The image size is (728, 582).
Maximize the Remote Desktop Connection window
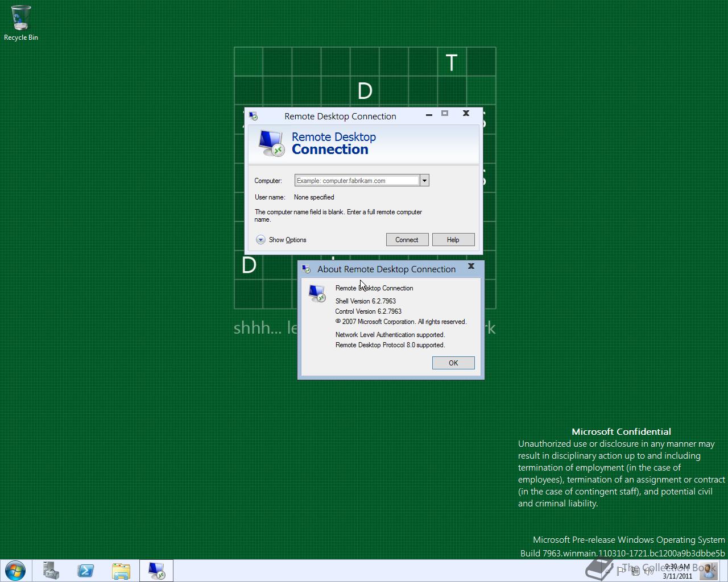click(445, 114)
